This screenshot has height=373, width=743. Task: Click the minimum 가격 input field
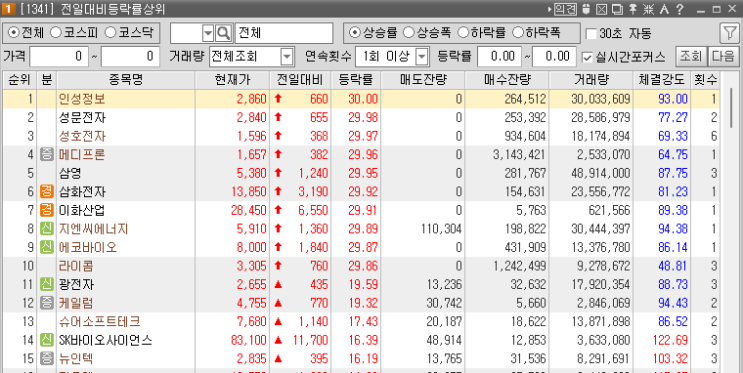point(59,57)
